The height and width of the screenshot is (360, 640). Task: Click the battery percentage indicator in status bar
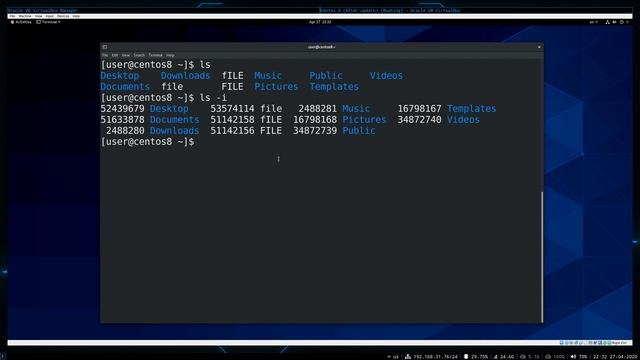coord(476,357)
